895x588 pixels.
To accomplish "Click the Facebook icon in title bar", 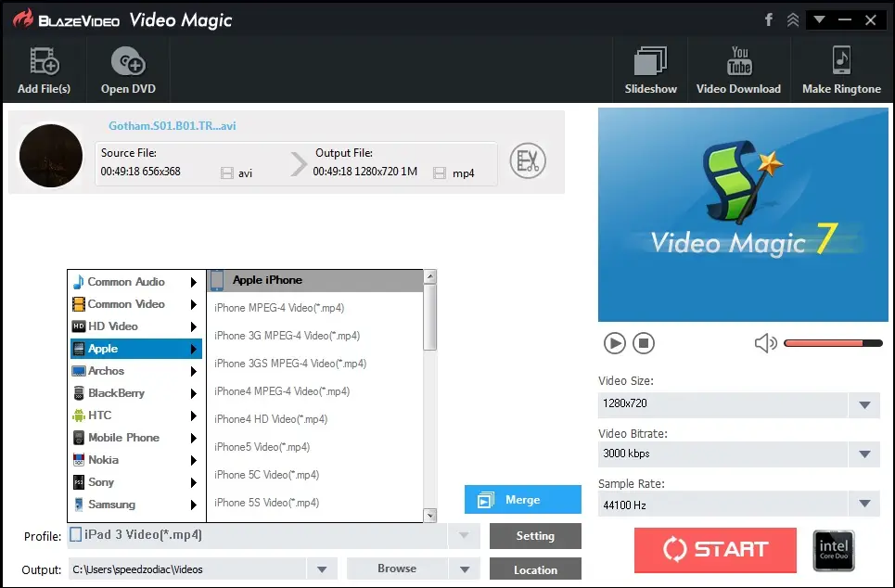I will pos(769,20).
